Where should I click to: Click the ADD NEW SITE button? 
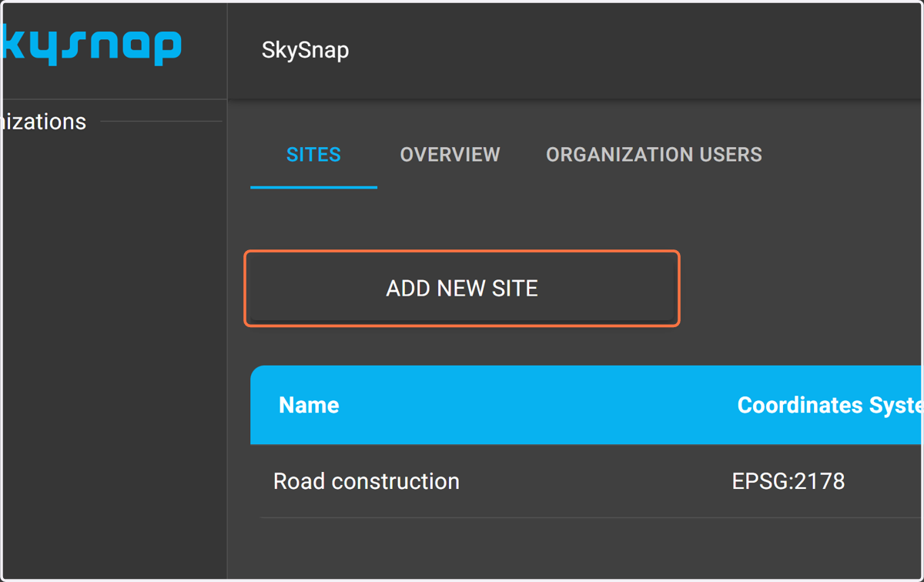(x=462, y=288)
